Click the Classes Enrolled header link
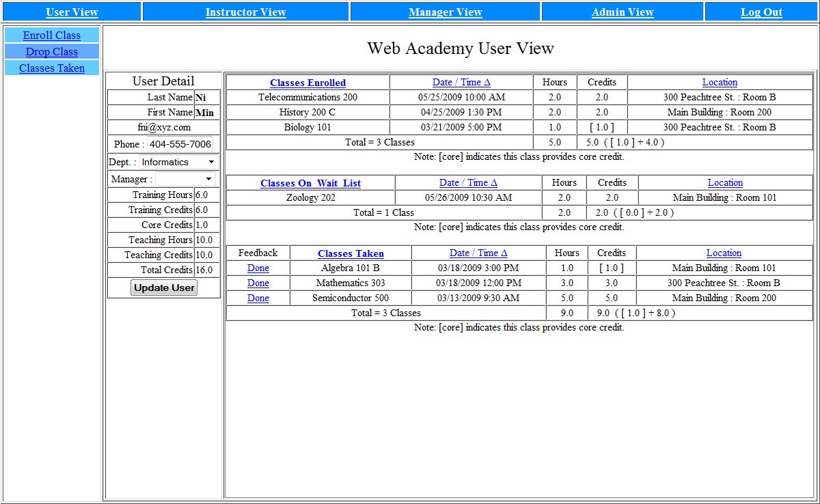This screenshot has height=504, width=820. [307, 83]
